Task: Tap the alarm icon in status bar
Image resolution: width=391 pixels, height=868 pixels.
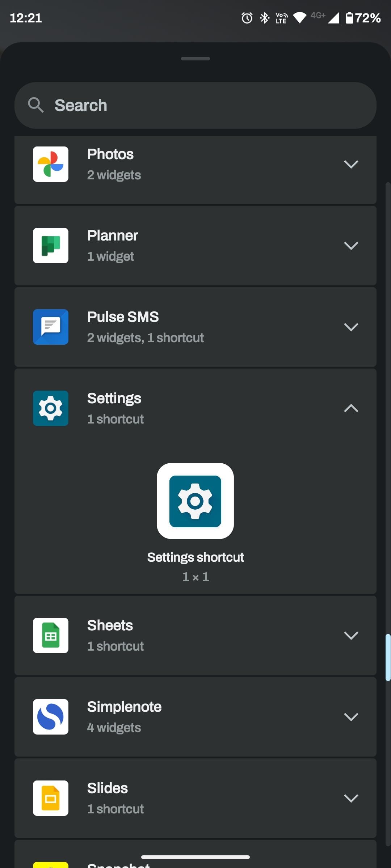Action: (247, 18)
